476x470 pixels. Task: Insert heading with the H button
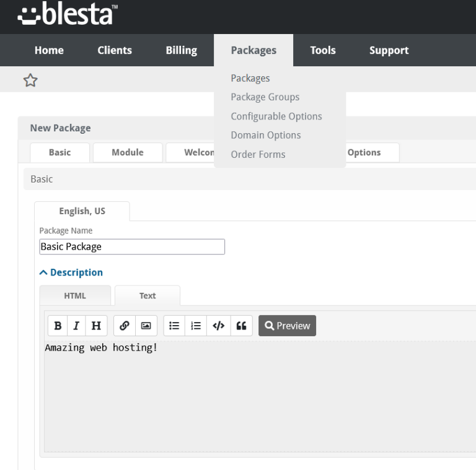click(x=96, y=326)
